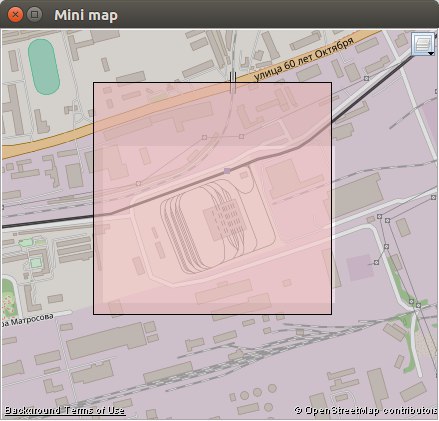Select the right square node above the rail curve
Viewport: 439px width, 421px height.
(241, 137)
